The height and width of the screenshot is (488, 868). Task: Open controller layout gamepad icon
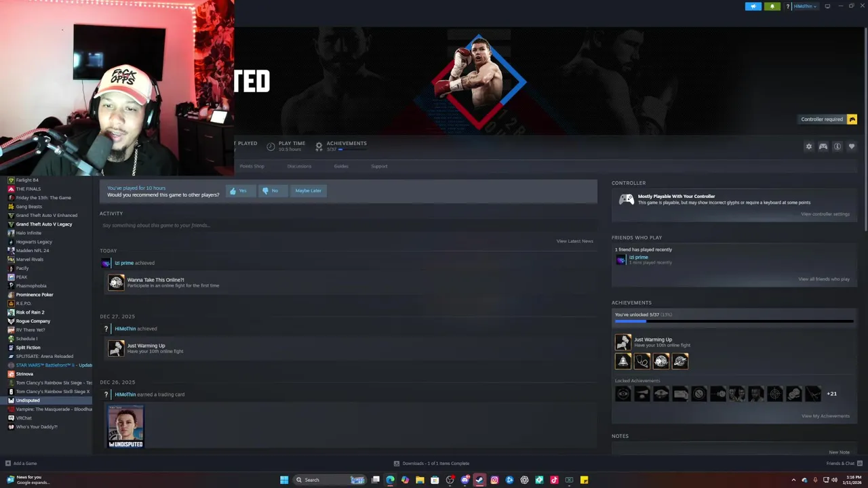[x=823, y=146]
